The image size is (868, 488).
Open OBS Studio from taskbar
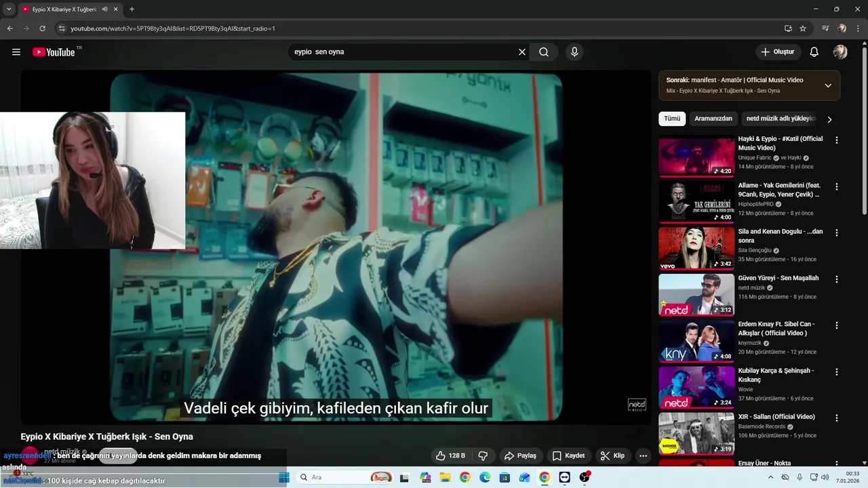click(x=585, y=478)
